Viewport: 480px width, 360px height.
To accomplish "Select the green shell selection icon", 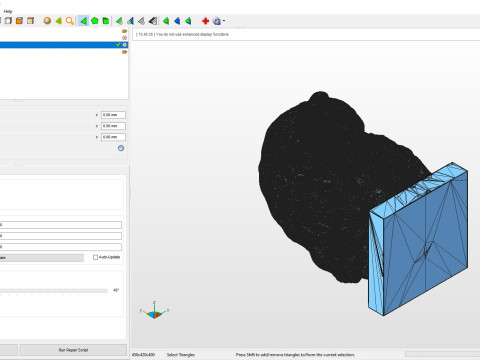I will tap(106, 21).
